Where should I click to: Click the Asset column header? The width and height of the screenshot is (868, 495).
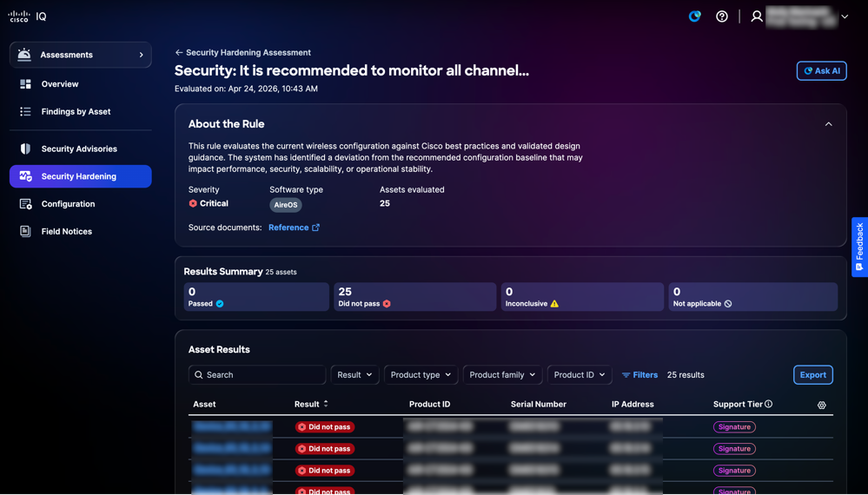tap(204, 405)
